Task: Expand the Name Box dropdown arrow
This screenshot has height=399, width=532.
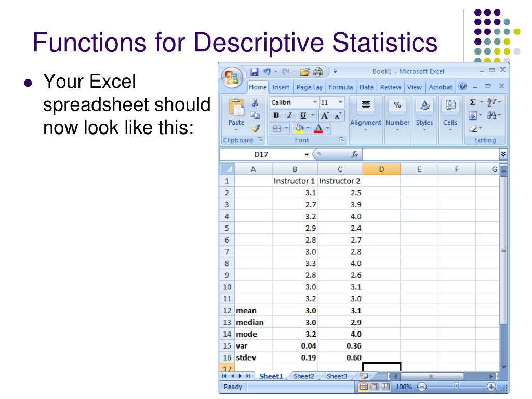Action: tap(307, 154)
